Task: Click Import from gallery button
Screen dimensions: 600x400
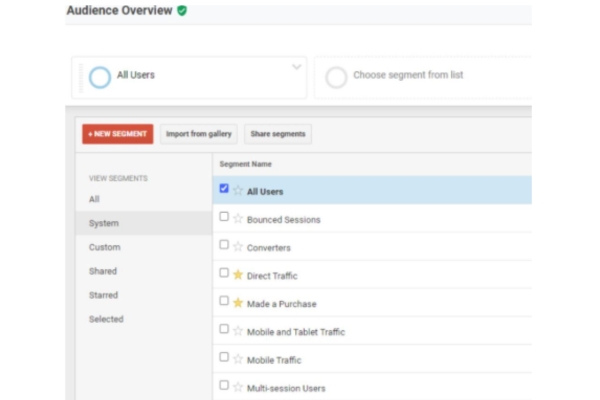Action: coord(198,134)
